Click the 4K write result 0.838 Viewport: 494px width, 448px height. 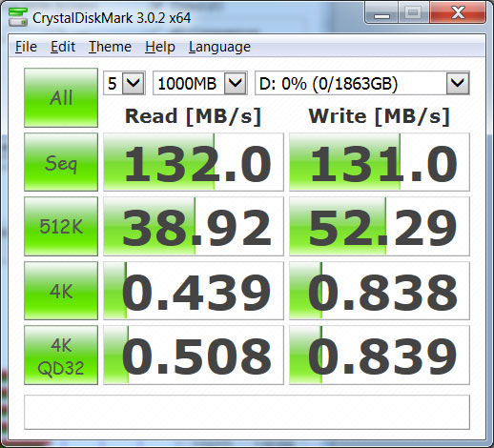tap(380, 291)
